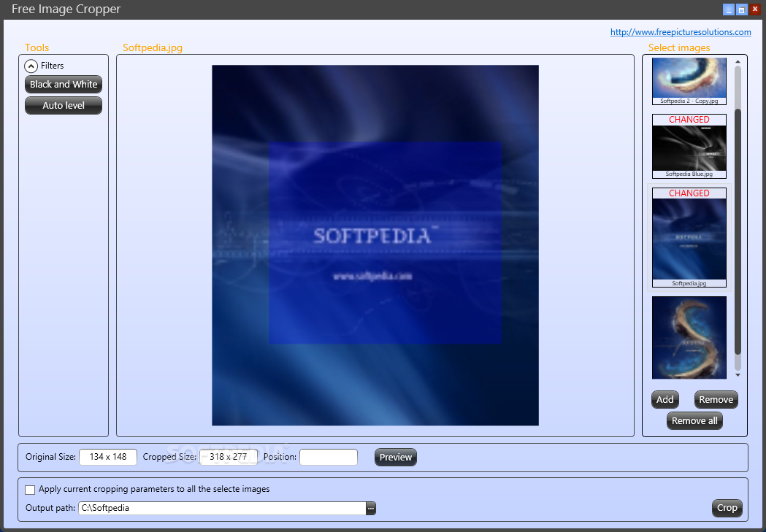The height and width of the screenshot is (532, 766).
Task: Apply the Auto level filter
Action: (64, 105)
